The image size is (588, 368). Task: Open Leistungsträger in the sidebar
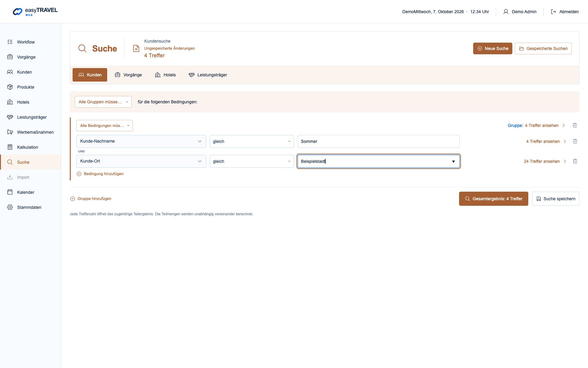click(31, 117)
